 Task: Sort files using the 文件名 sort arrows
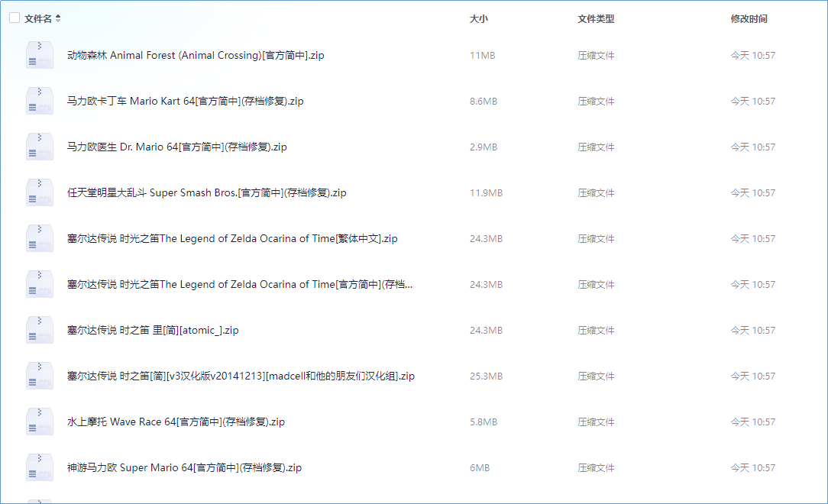pyautogui.click(x=58, y=18)
